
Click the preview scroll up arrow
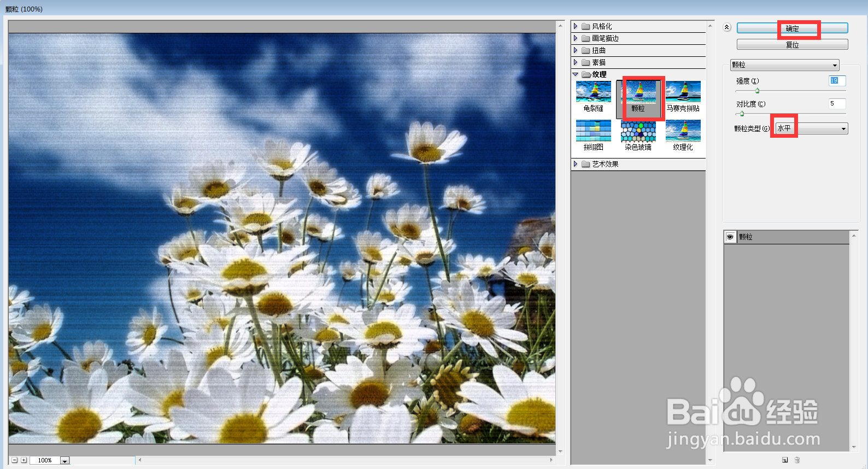point(560,26)
